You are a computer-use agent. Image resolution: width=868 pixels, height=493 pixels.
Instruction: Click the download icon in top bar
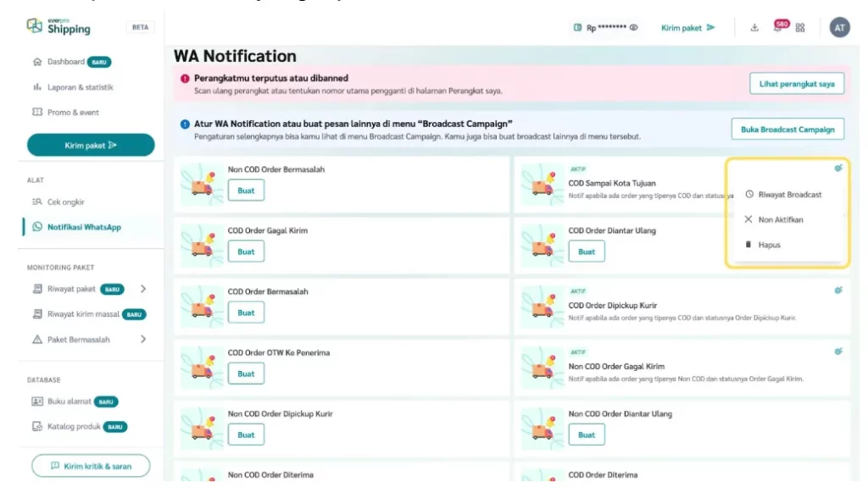tap(754, 28)
